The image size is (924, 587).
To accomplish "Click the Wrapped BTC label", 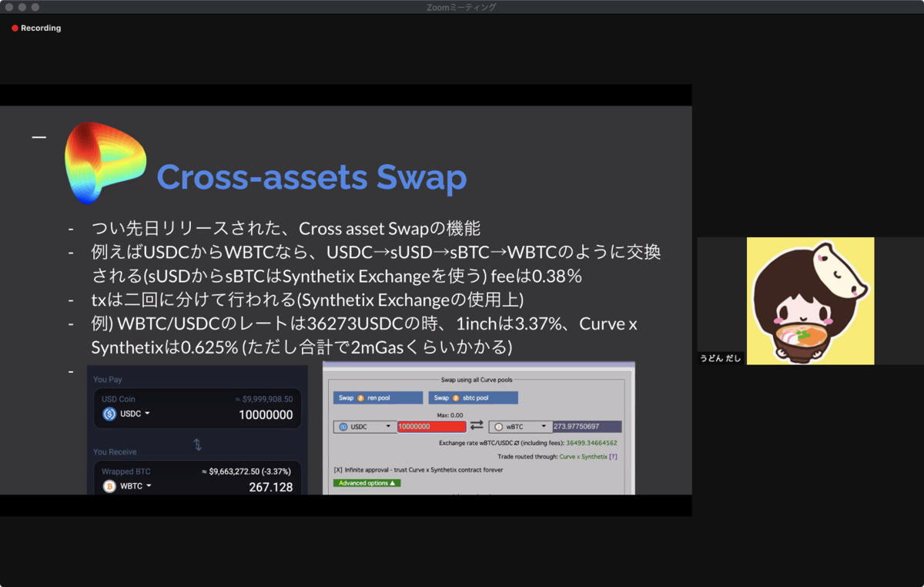I will coord(126,471).
